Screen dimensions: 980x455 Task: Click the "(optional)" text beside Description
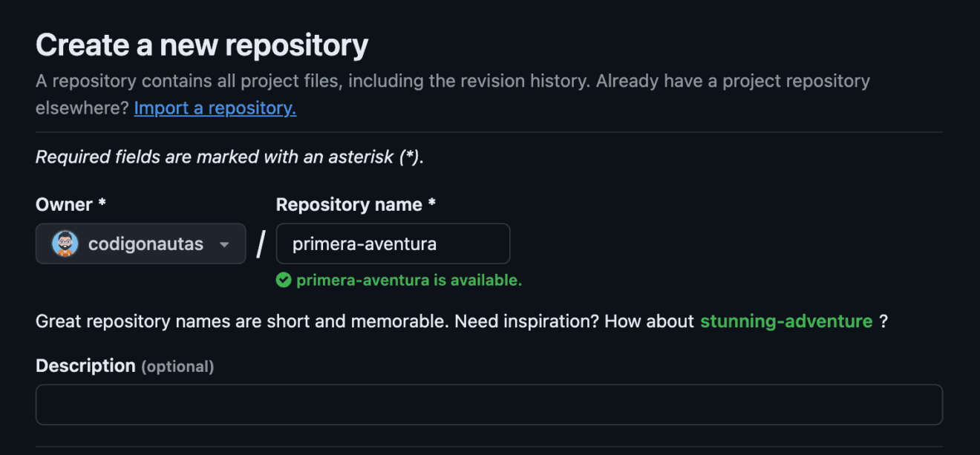coord(177,367)
